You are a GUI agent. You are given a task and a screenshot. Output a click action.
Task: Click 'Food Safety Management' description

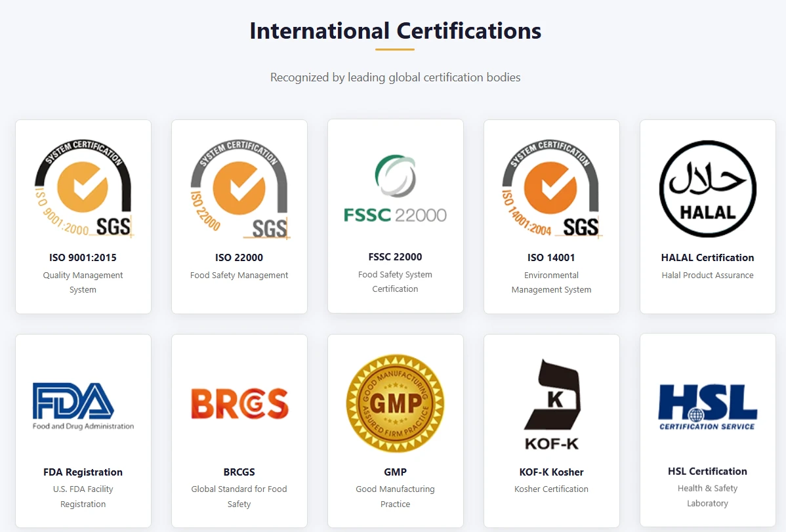pos(239,275)
